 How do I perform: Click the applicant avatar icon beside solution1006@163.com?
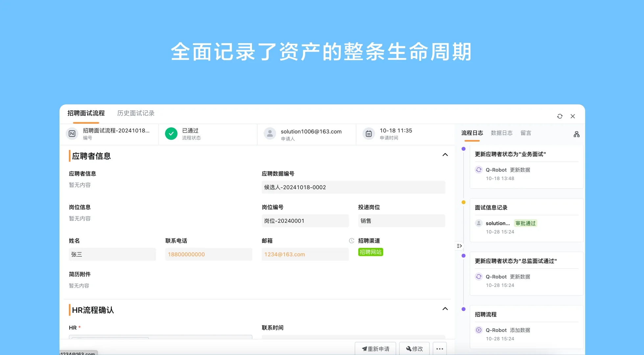269,134
